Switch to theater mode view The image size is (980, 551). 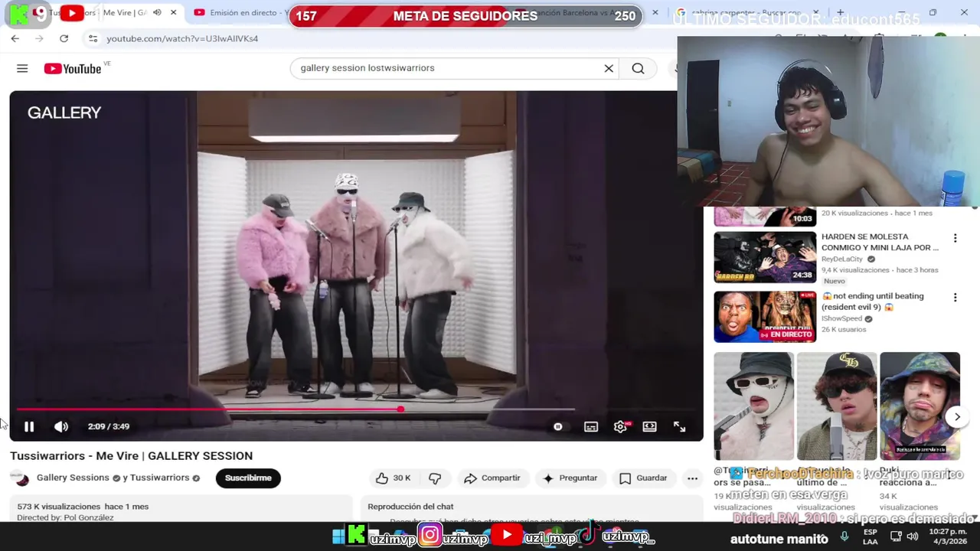pos(649,426)
